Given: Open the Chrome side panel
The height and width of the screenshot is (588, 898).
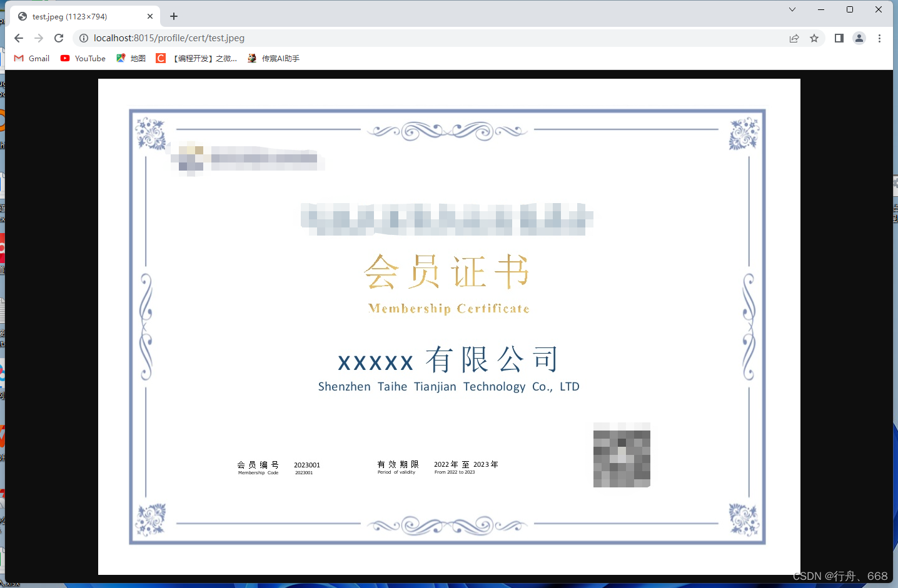Looking at the screenshot, I should (x=839, y=38).
